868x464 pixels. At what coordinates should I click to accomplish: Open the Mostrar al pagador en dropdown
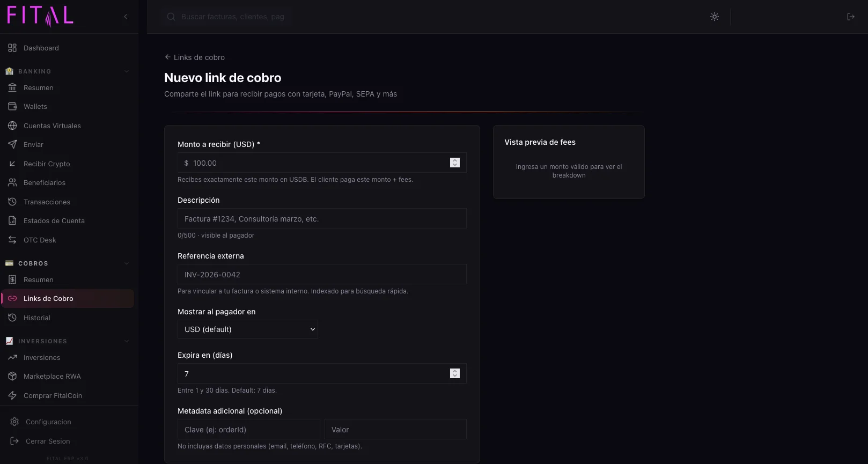tap(248, 329)
